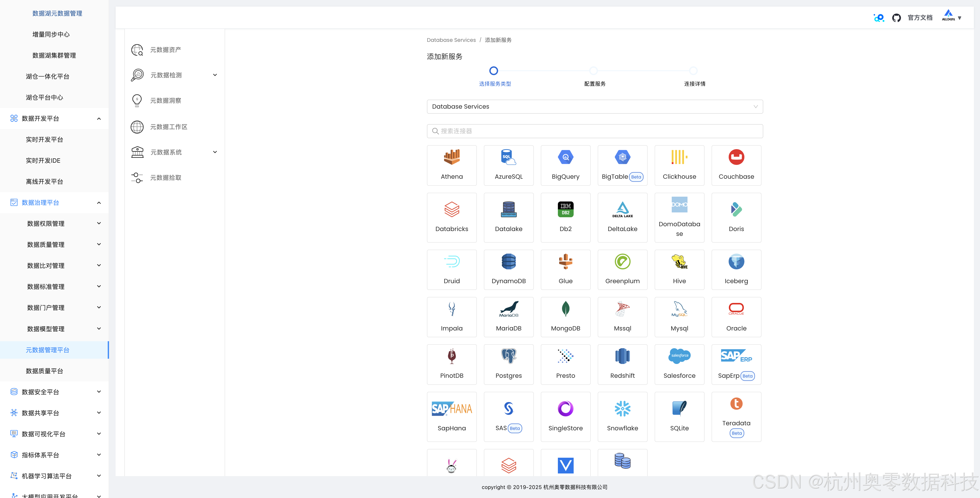Pick the DomoDatabase service
980x498 pixels.
(x=679, y=218)
